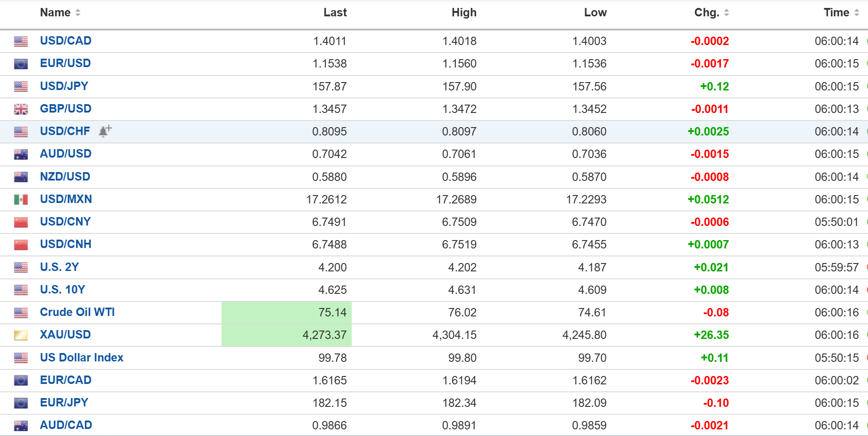Image resolution: width=868 pixels, height=436 pixels.
Task: Sort the table by the Chg. column arrows
Action: 726,13
